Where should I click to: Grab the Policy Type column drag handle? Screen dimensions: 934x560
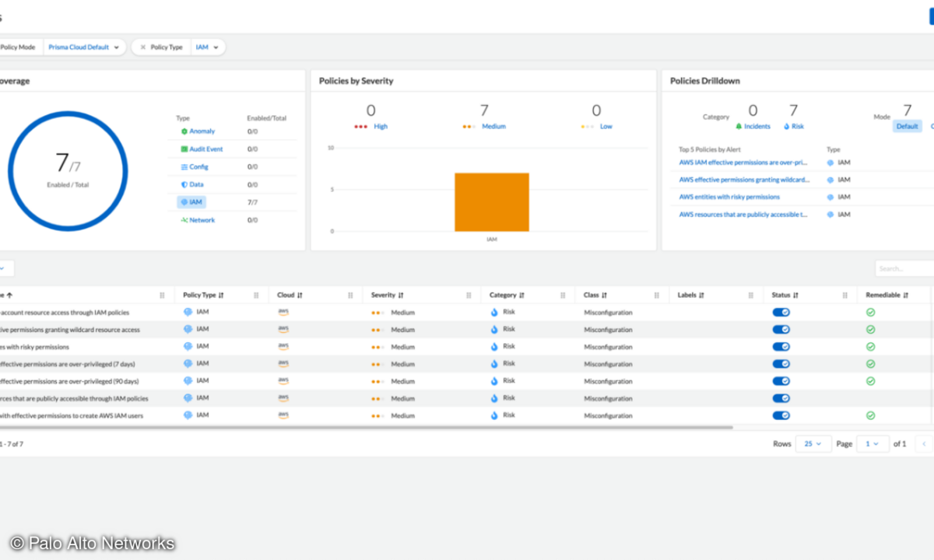click(256, 296)
